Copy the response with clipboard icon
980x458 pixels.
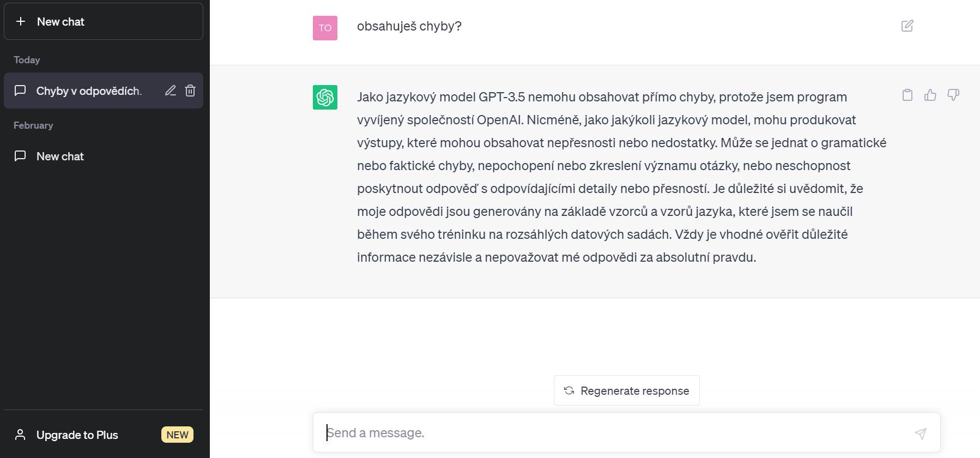click(907, 95)
